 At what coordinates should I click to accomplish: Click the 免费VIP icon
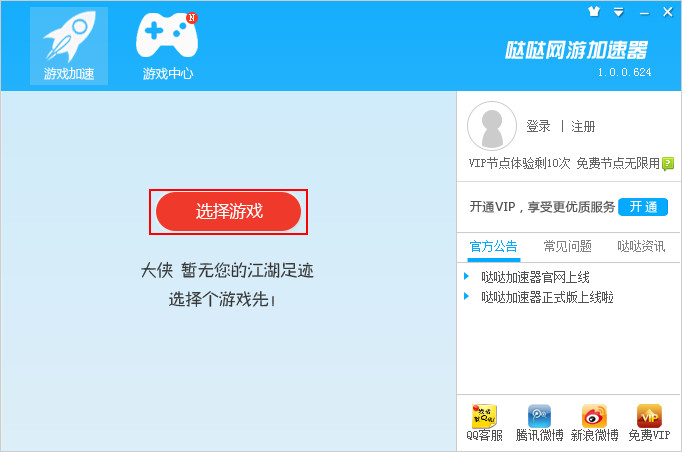pos(649,423)
